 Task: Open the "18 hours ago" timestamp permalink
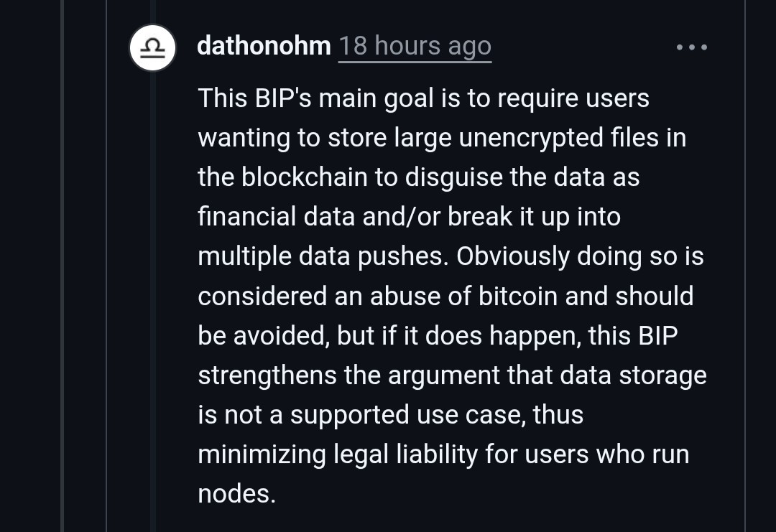click(x=415, y=46)
